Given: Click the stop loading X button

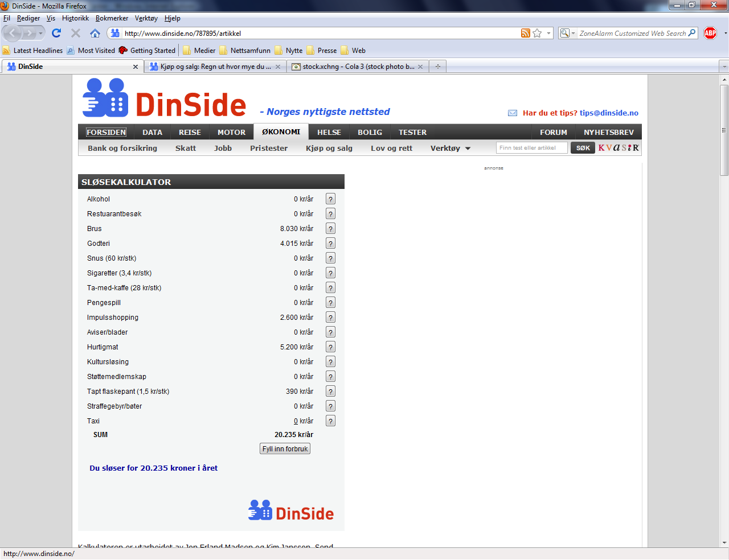Looking at the screenshot, I should [76, 33].
